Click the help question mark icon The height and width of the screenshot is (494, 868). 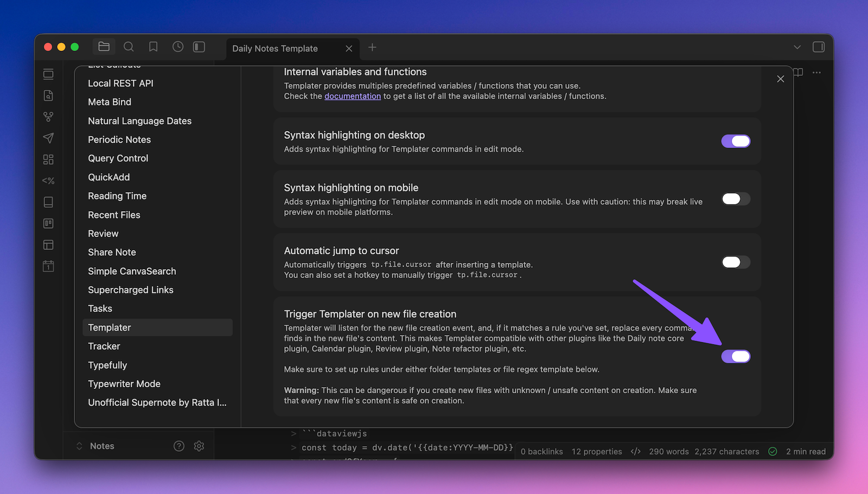[x=178, y=446]
